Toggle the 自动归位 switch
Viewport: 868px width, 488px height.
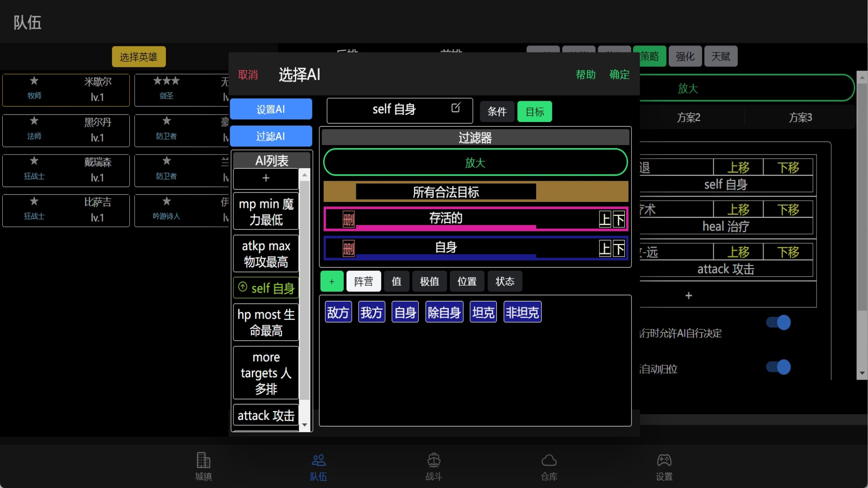pos(778,367)
